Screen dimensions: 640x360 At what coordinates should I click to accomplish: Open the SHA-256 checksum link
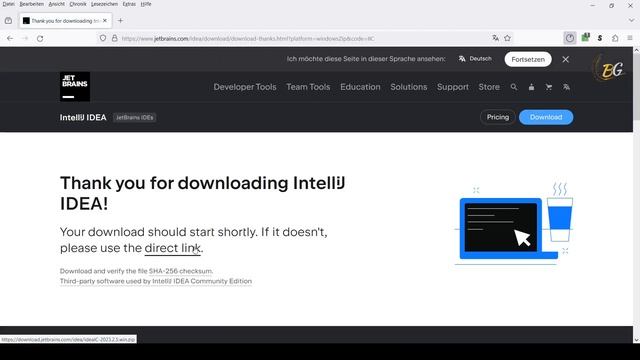pyautogui.click(x=180, y=271)
